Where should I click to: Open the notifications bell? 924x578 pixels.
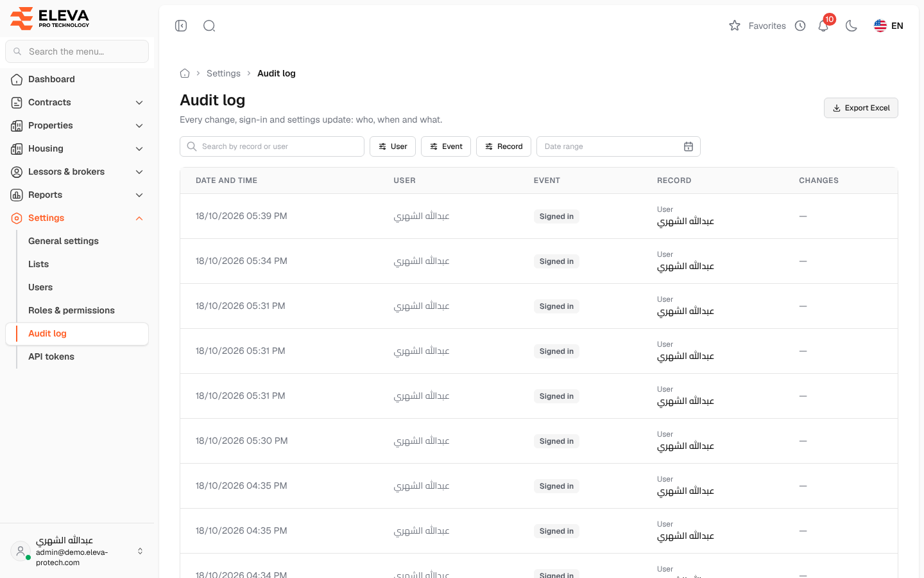[x=823, y=26]
